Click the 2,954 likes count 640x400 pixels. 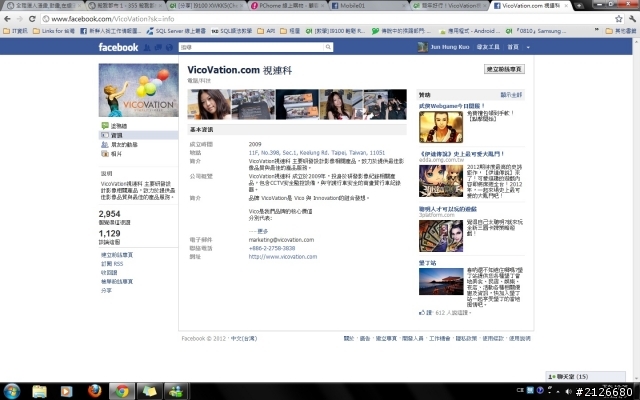(x=109, y=214)
